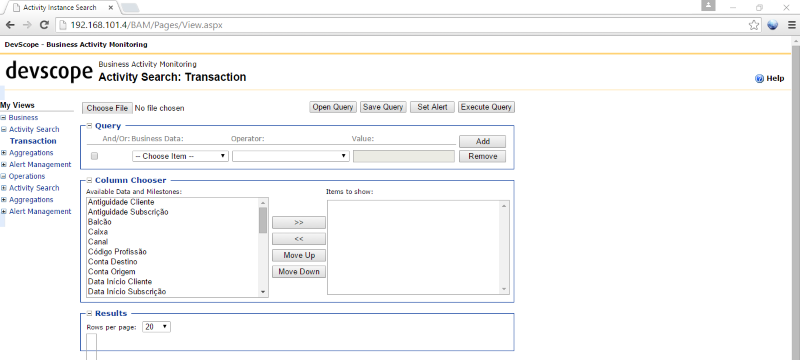Viewport: 800px width, 360px height.
Task: Click the Move Down button
Action: 299,272
